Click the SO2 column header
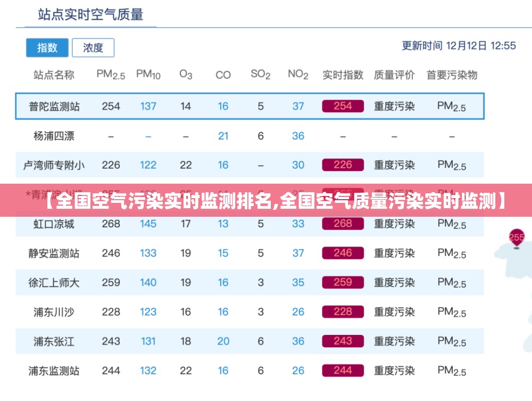The width and height of the screenshot is (532, 401). coord(261,75)
